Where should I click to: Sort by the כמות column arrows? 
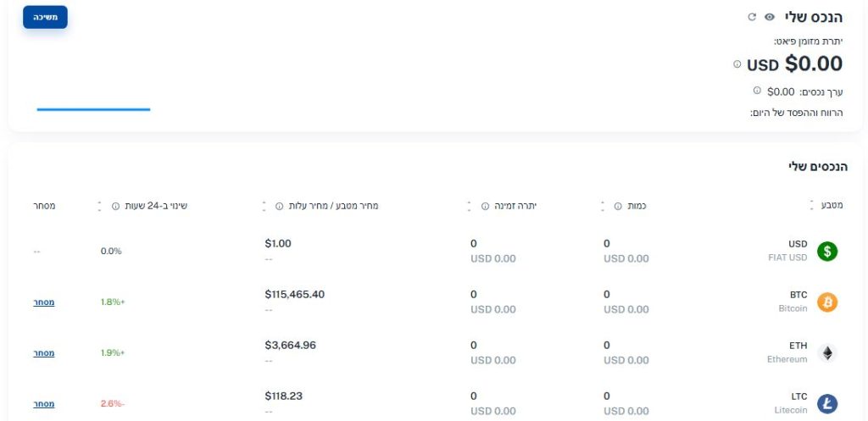(603, 207)
